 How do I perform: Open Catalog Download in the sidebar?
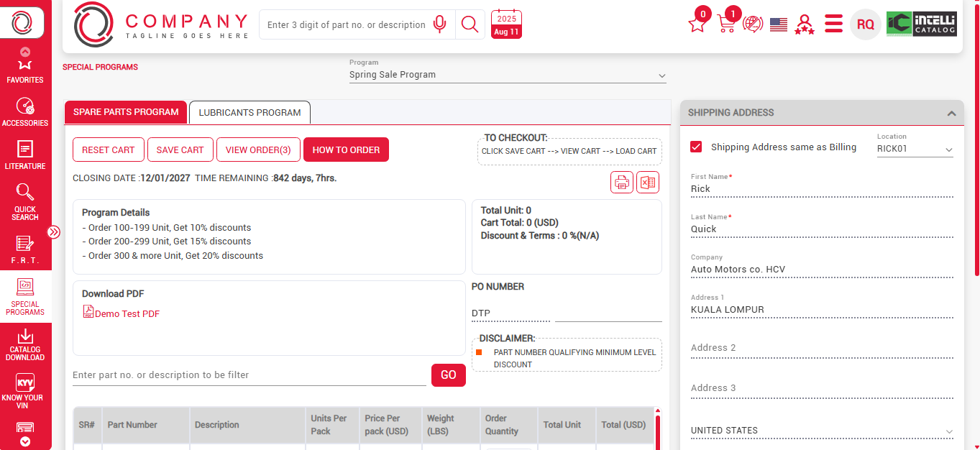[25, 344]
